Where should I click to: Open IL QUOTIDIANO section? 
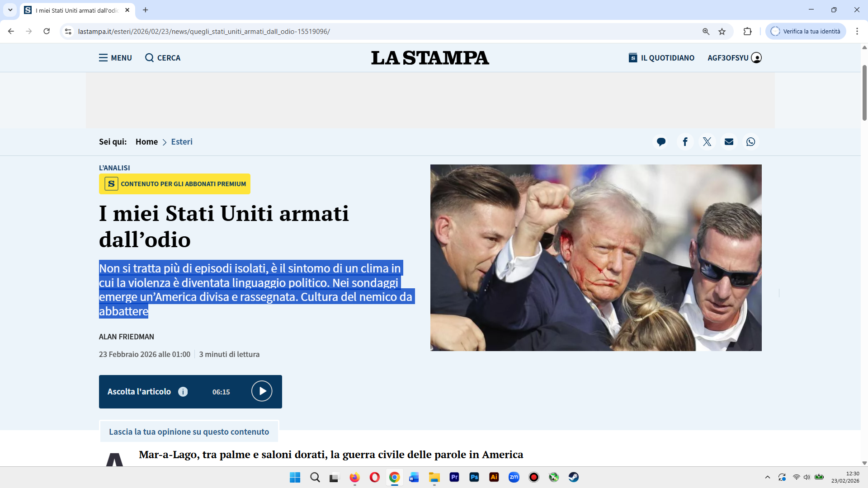(x=661, y=58)
